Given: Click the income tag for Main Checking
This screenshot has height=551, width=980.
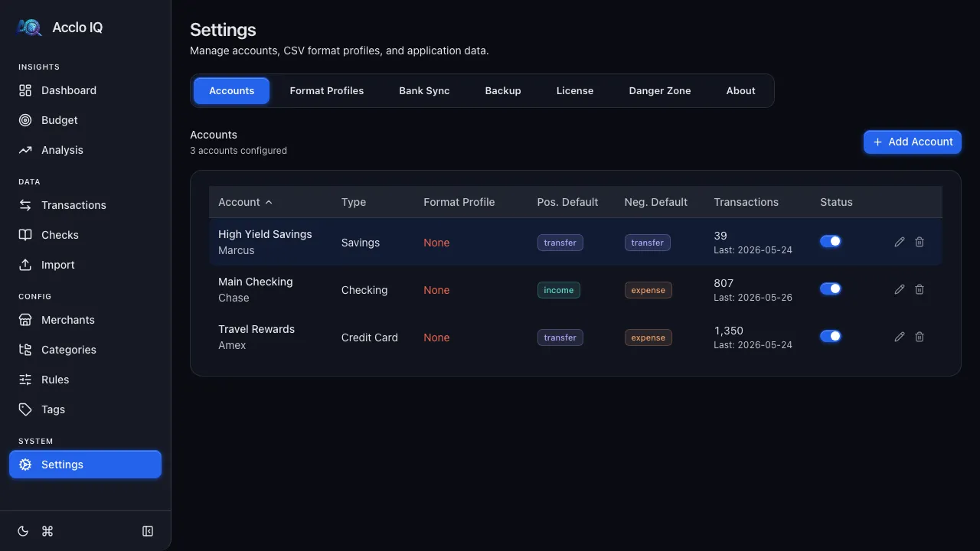Looking at the screenshot, I should (559, 290).
